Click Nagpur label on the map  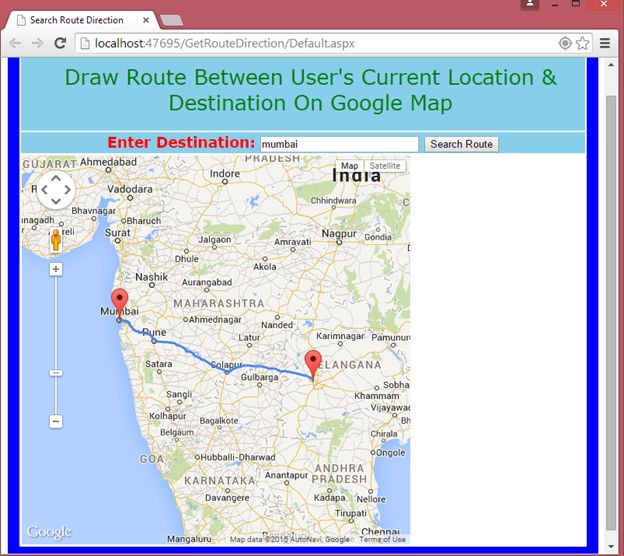[339, 234]
